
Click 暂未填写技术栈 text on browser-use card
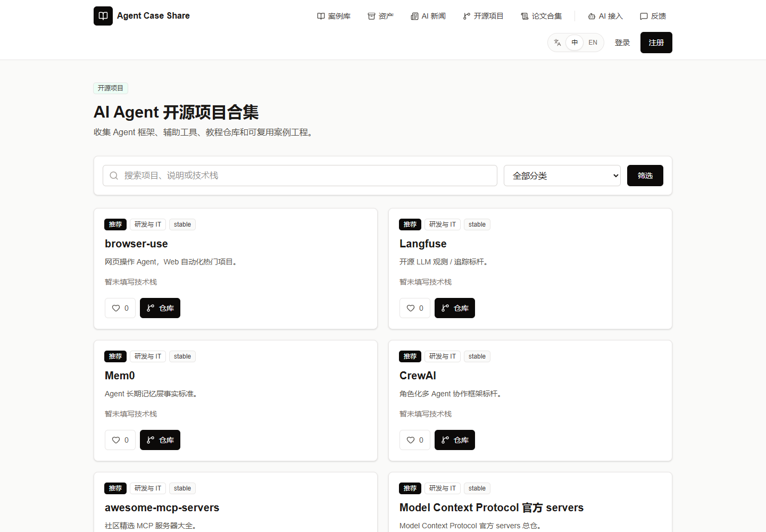point(131,282)
